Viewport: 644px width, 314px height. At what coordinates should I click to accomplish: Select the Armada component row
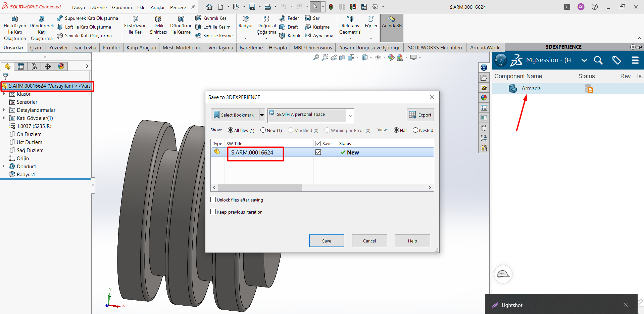[568, 89]
